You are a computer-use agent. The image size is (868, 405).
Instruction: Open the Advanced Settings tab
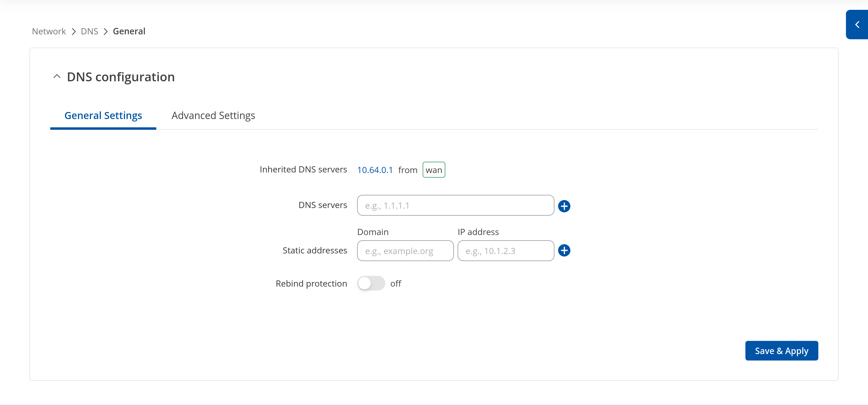click(213, 116)
